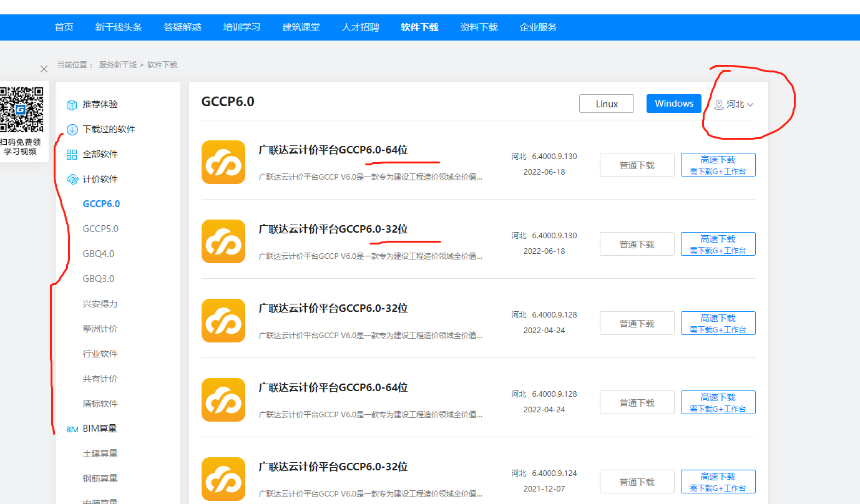This screenshot has width=860, height=504.
Task: Open the 河北 region dropdown arrow
Action: click(750, 105)
